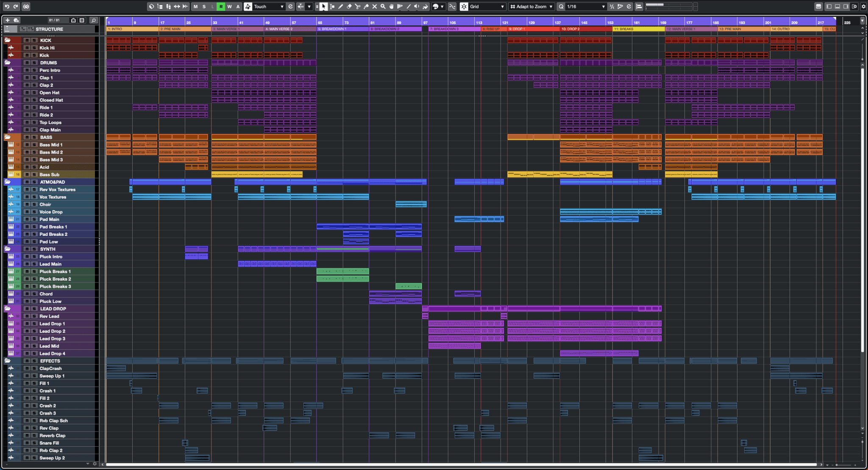Solo the Bass Sub track
The image size is (868, 470).
tap(33, 174)
